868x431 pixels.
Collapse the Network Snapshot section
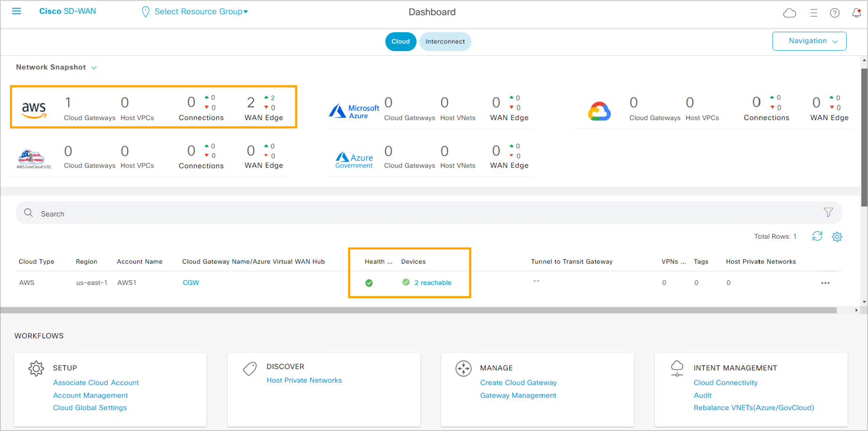pos(94,68)
